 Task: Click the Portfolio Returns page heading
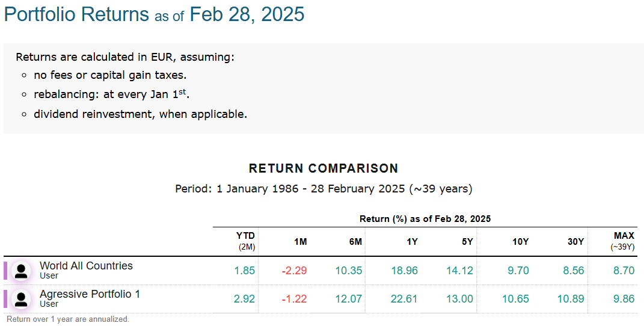click(76, 14)
